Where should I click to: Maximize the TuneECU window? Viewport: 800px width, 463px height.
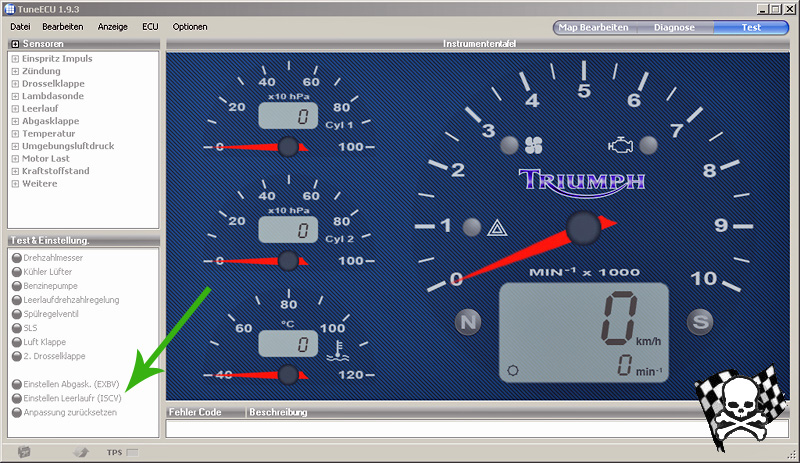tap(776, 9)
